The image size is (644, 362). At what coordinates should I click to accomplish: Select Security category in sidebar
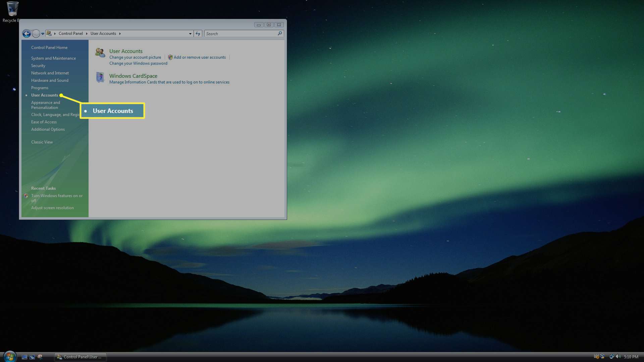click(x=38, y=65)
